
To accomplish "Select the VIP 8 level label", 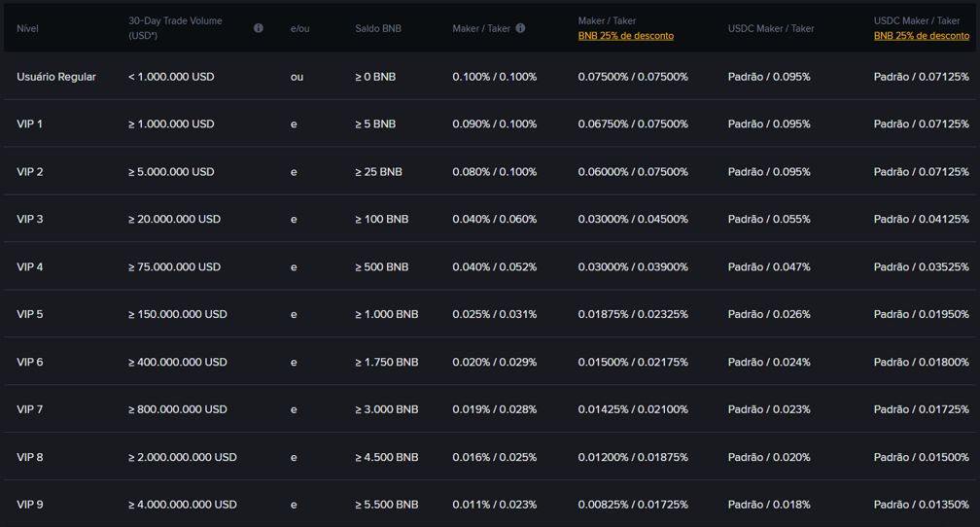I will (30, 458).
